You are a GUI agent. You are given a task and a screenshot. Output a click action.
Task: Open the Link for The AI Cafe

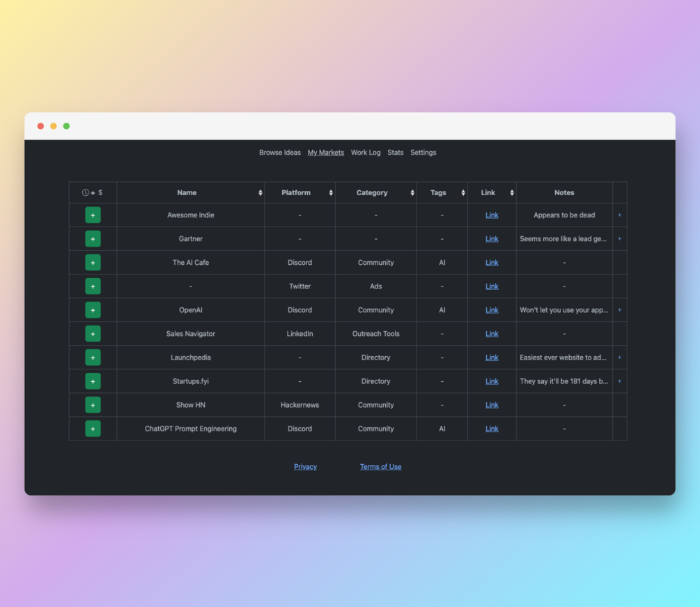tap(492, 263)
